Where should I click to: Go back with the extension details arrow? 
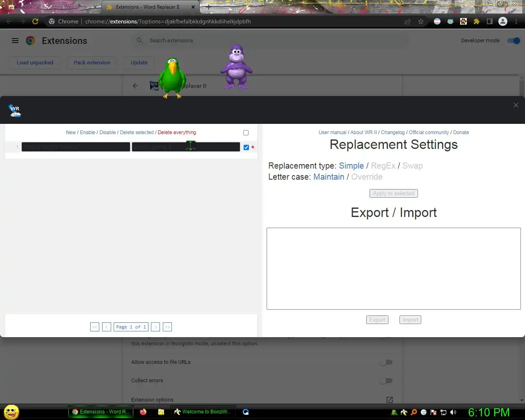tap(136, 86)
